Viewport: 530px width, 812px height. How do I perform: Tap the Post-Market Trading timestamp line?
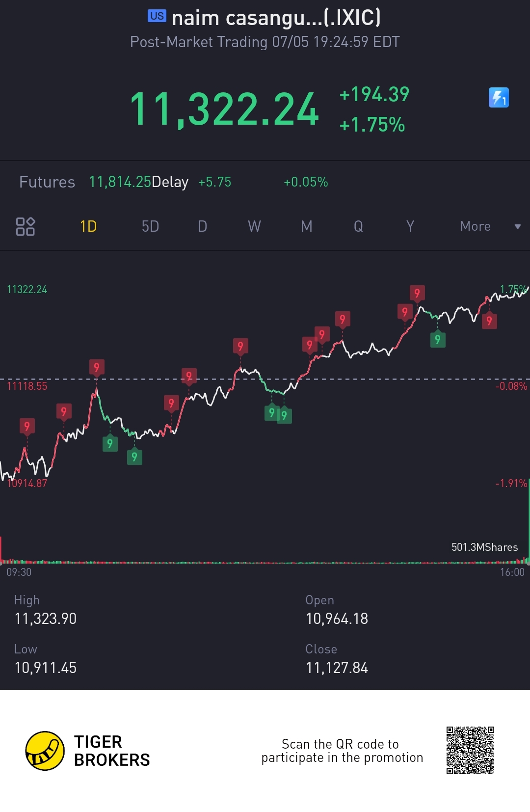(x=265, y=42)
